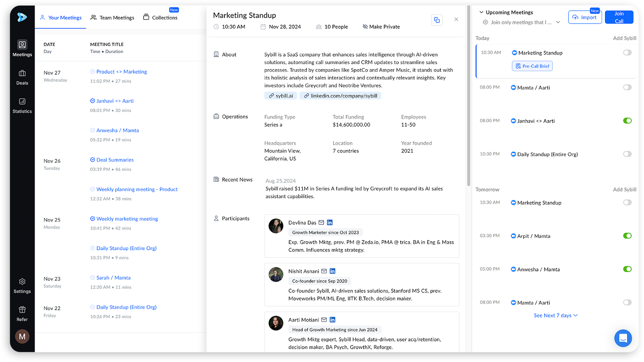This screenshot has width=644, height=362.
Task: Open the Deal Summaries meeting
Action: (x=115, y=160)
